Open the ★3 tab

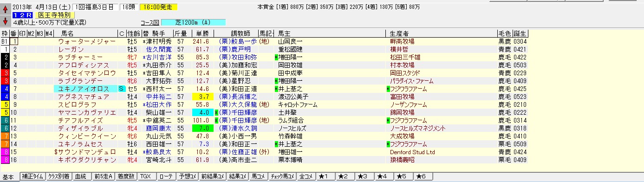pos(364,177)
